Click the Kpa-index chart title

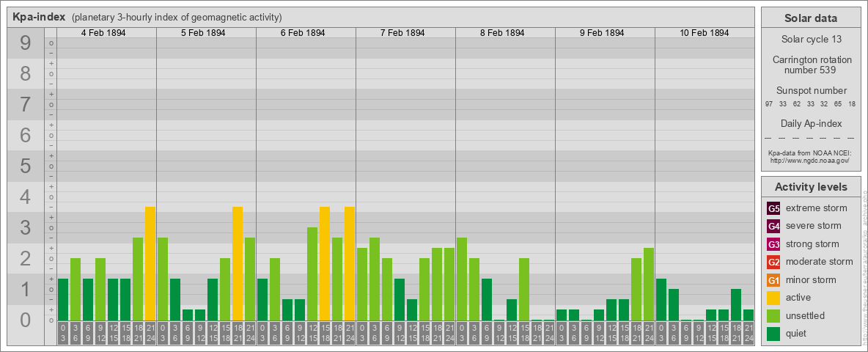40,17
